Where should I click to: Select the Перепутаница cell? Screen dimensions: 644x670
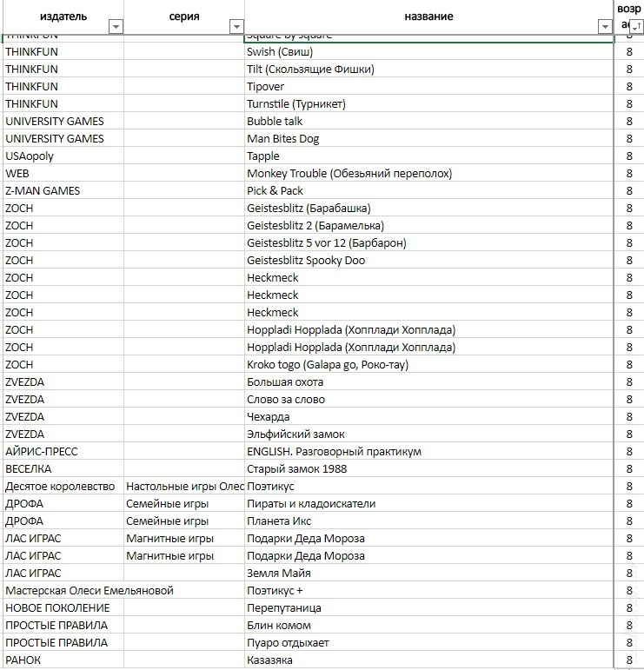[429, 608]
